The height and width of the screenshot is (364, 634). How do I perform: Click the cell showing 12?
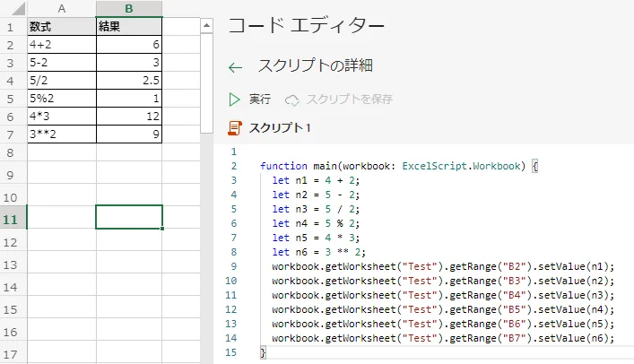point(129,116)
